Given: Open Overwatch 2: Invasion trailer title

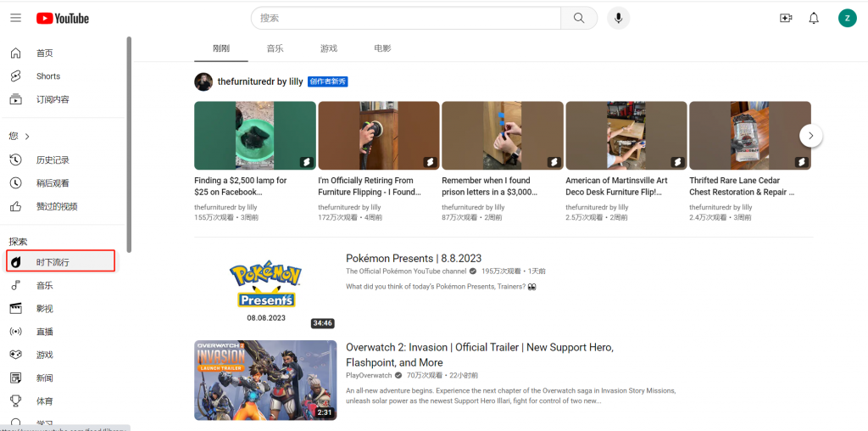Looking at the screenshot, I should (x=480, y=355).
